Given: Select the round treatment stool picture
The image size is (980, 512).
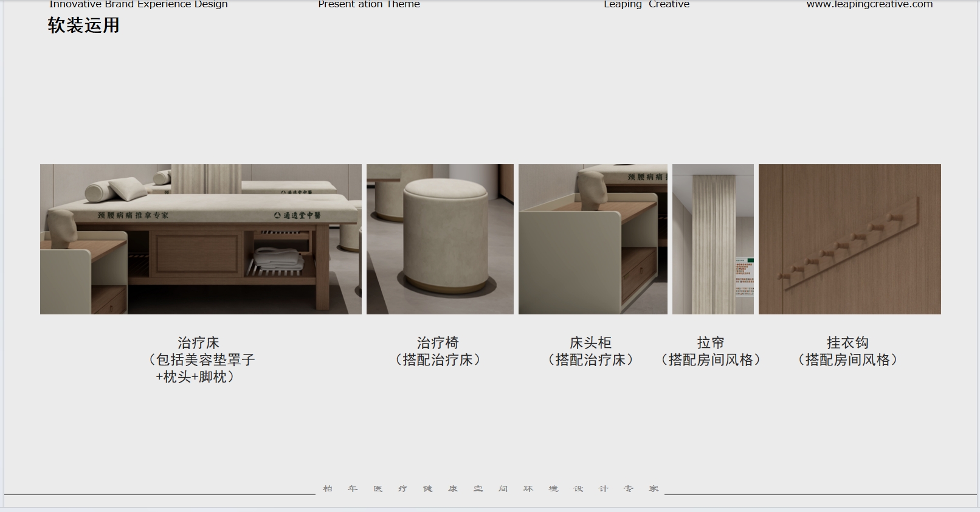Looking at the screenshot, I should [x=440, y=239].
